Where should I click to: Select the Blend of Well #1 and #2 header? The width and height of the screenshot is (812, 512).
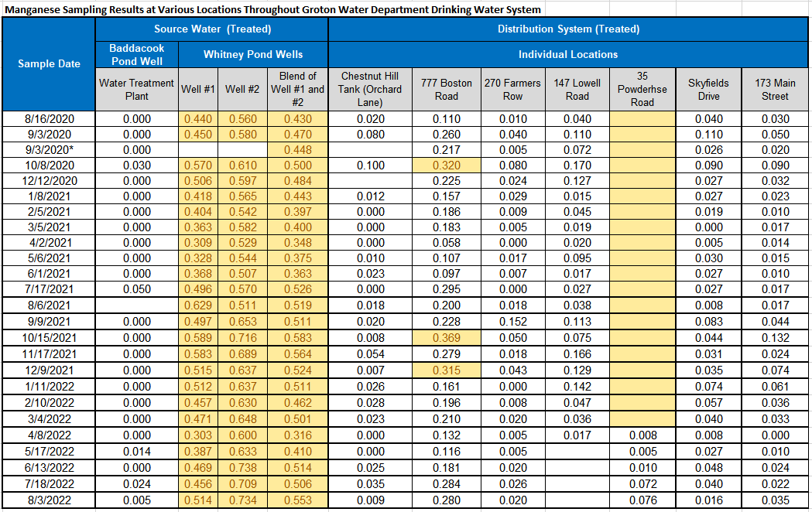(297, 89)
